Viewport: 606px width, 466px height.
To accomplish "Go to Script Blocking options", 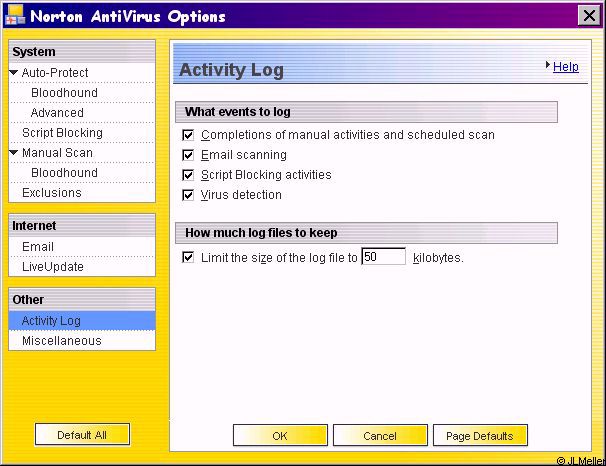I will [x=62, y=133].
